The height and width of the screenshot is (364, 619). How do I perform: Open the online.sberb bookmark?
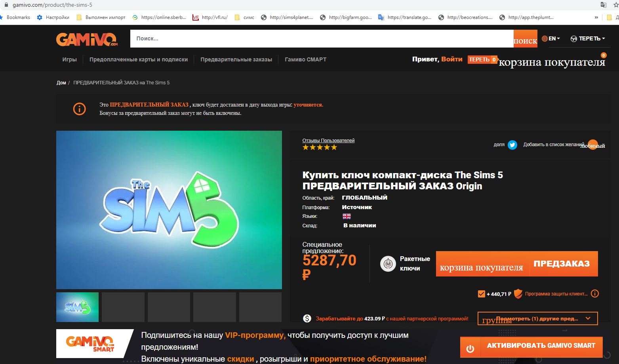coord(159,17)
